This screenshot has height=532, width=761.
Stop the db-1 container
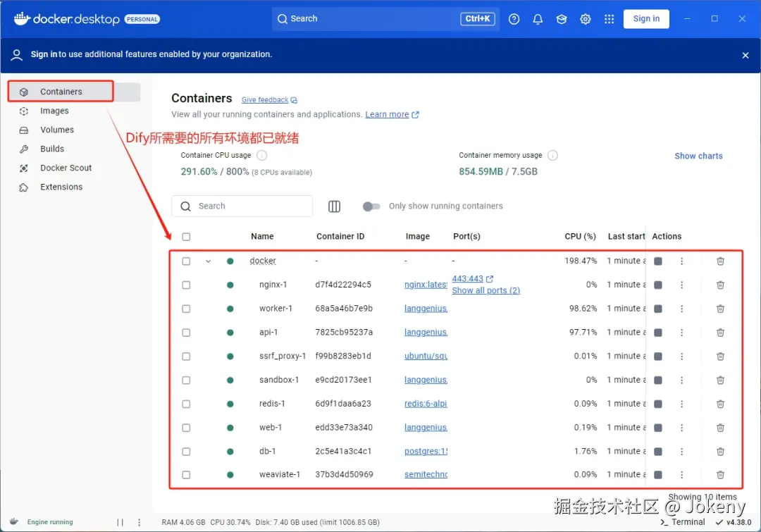point(658,452)
